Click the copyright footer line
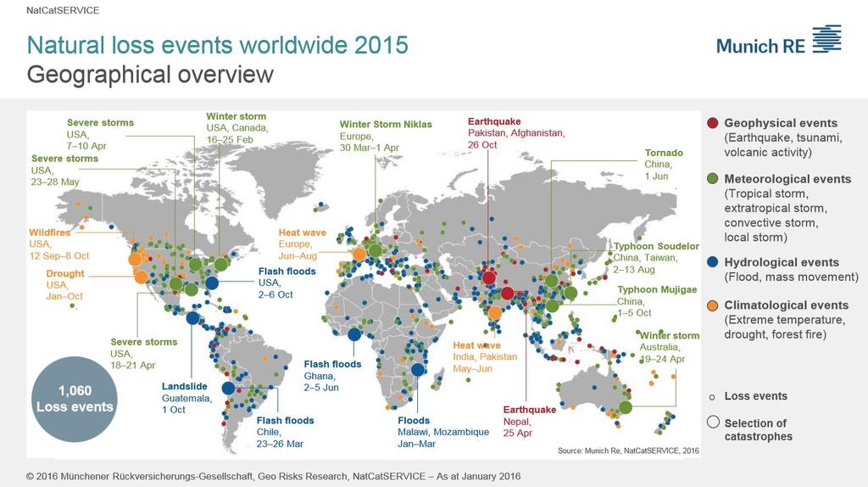Viewport: 868px width, 487px height. tap(274, 476)
